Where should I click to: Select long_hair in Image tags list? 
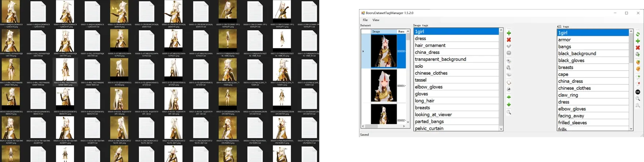pyautogui.click(x=456, y=101)
